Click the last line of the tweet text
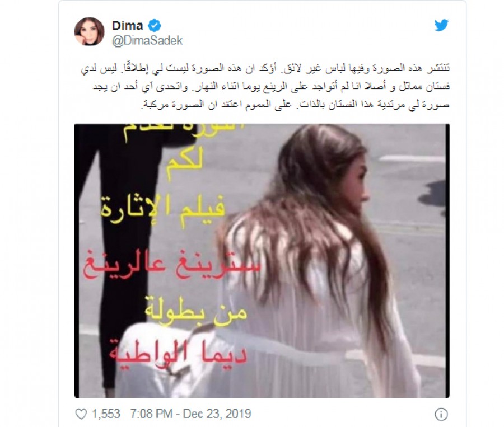This screenshot has height=427, width=504. (295, 105)
